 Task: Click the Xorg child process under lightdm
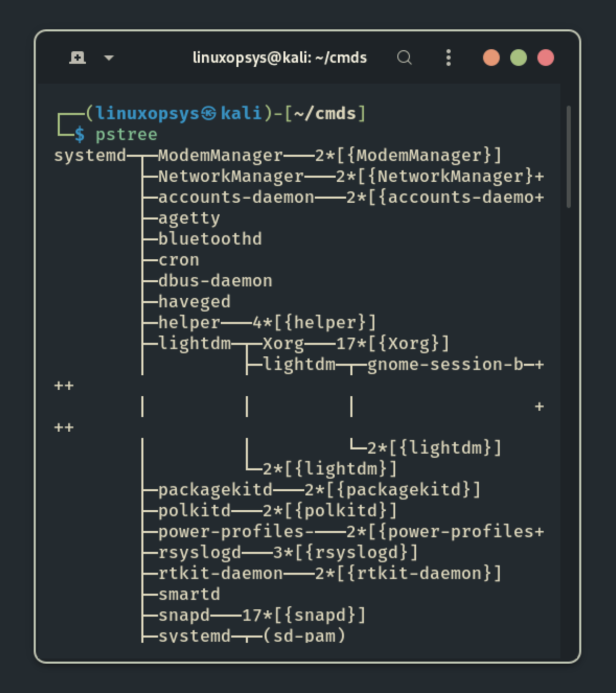coord(283,343)
